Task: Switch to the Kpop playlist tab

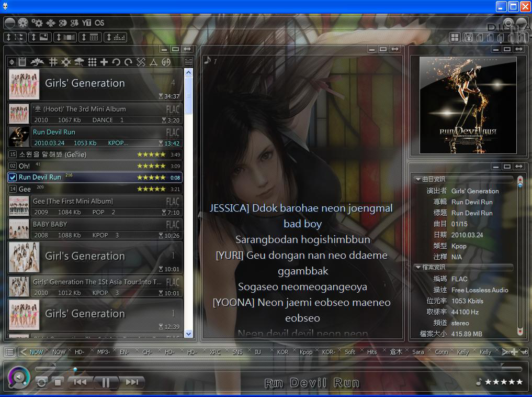Action: pyautogui.click(x=305, y=352)
